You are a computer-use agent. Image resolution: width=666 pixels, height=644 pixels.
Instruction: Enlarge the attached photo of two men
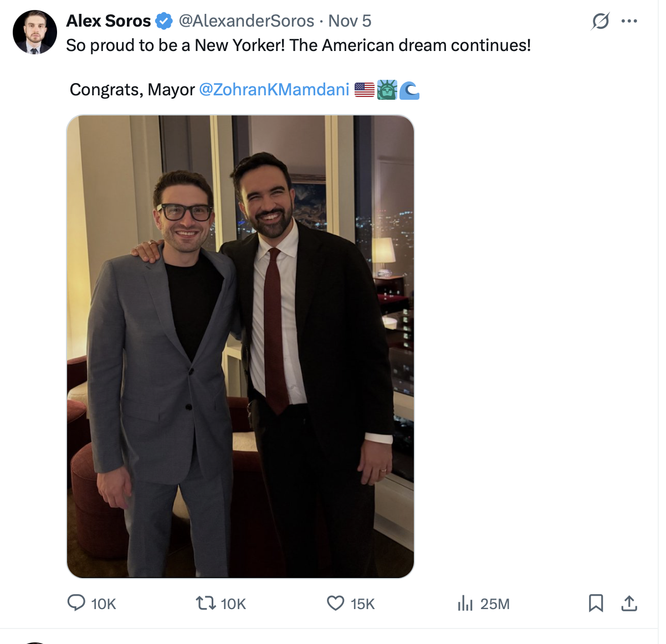pyautogui.click(x=240, y=346)
